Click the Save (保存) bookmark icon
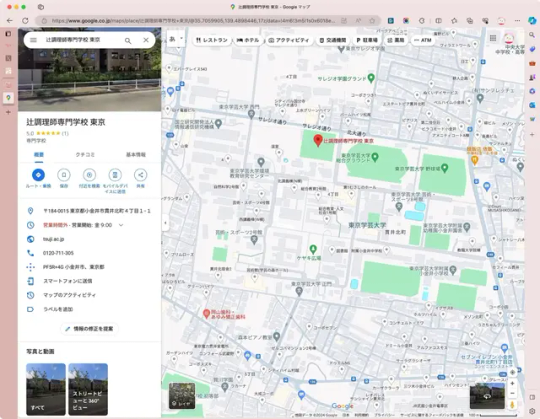The width and height of the screenshot is (540, 419). (64, 175)
